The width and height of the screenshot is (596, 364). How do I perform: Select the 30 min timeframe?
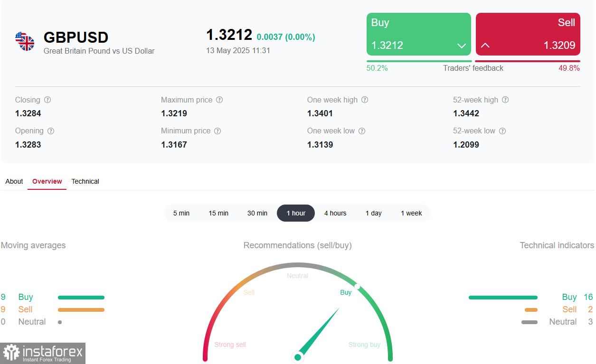pos(257,213)
